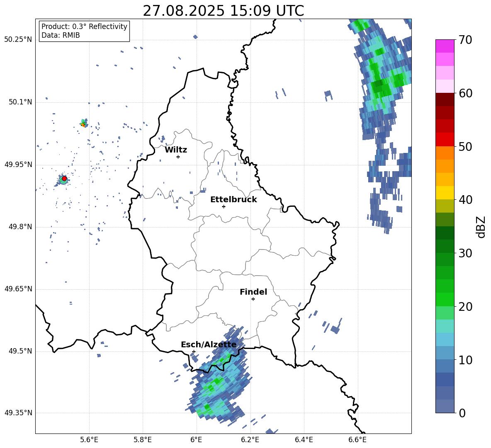
Task: Click the title text 27.08.2025 15:09 UTC
Action: [x=223, y=11]
